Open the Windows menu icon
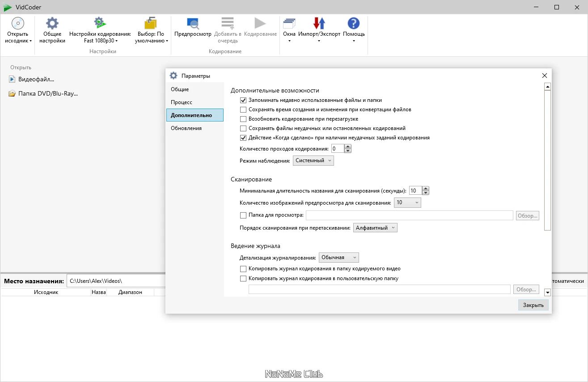 pos(289,23)
